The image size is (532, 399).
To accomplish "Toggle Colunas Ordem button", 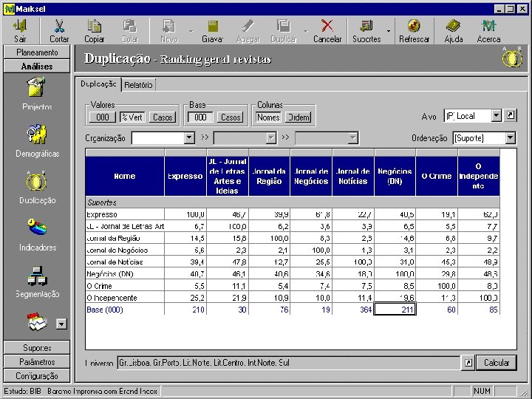I will (298, 117).
